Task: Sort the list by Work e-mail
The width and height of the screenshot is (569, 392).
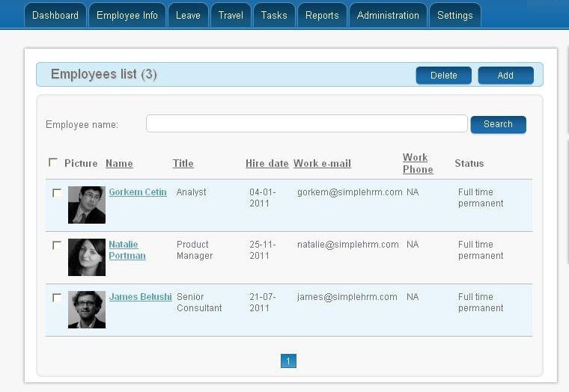Action: (322, 164)
